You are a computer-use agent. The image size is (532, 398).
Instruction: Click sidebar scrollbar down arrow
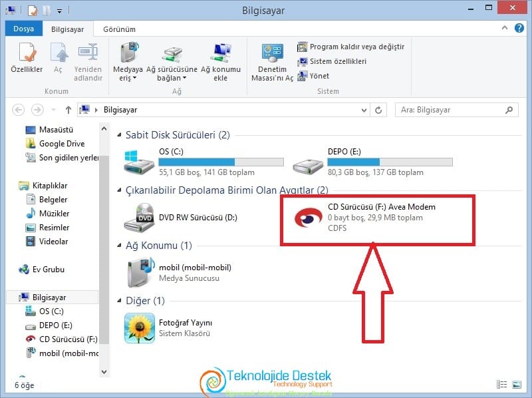[104, 372]
